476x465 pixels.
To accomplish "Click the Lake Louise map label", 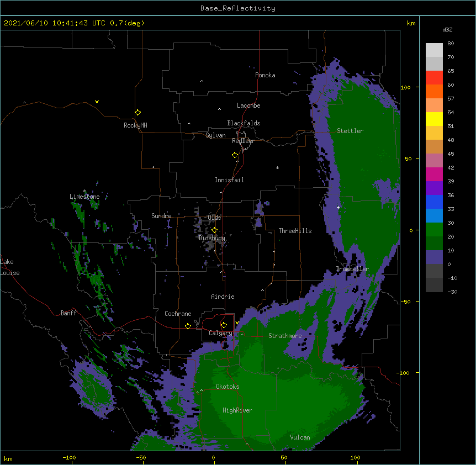I will coord(10,267).
